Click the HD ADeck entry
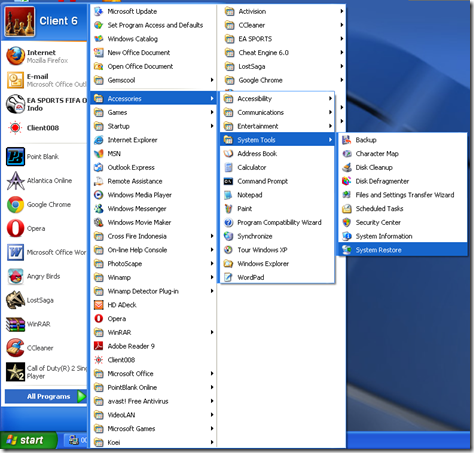 point(154,305)
